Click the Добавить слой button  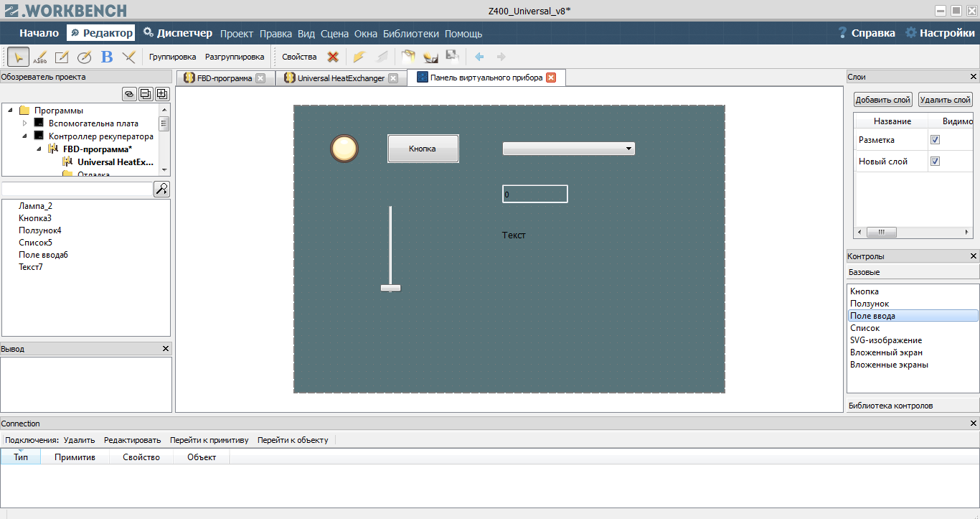(x=882, y=99)
